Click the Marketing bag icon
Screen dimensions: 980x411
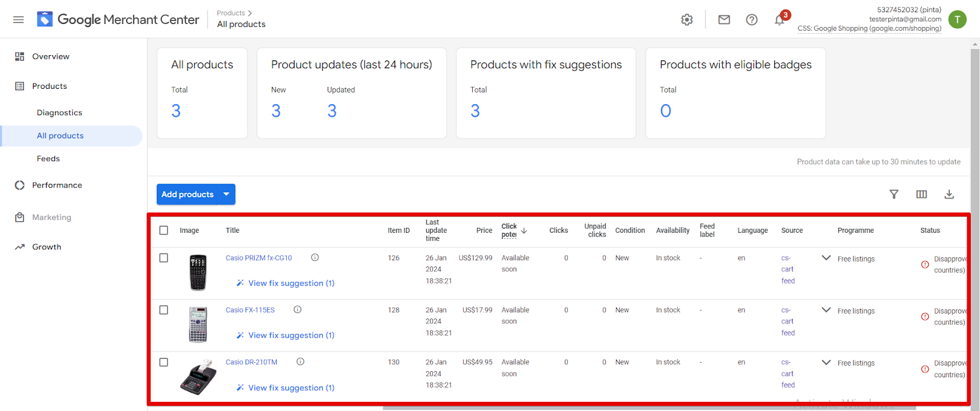[20, 217]
